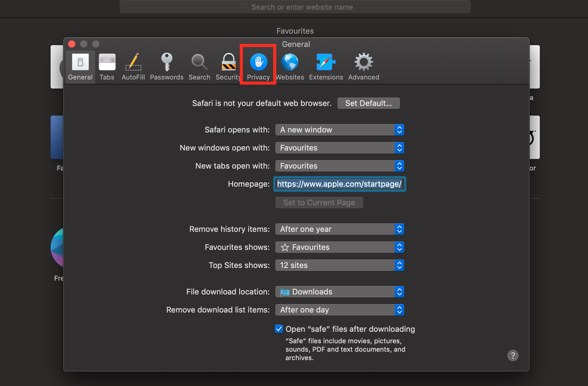Expand the Safari opens with dropdown

click(339, 130)
